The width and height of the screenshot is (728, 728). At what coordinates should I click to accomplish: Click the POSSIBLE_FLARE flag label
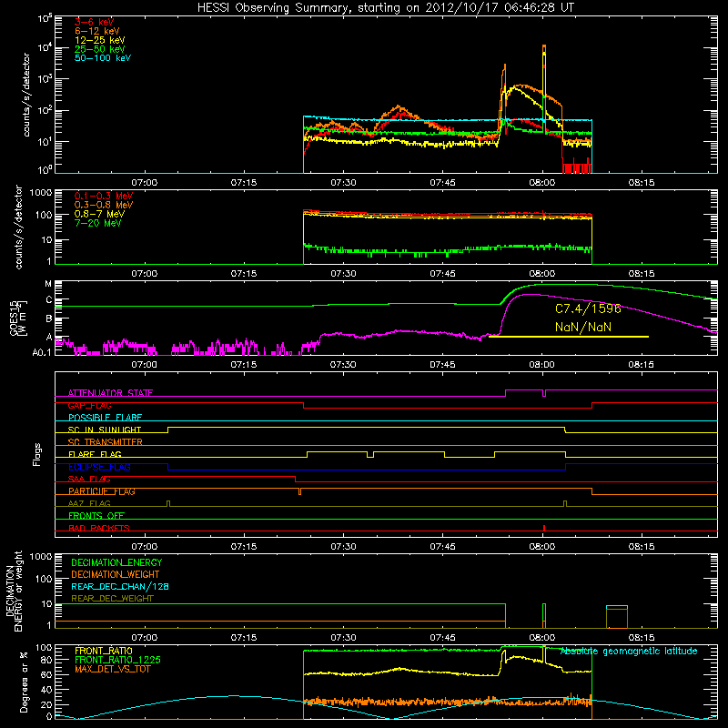105,418
